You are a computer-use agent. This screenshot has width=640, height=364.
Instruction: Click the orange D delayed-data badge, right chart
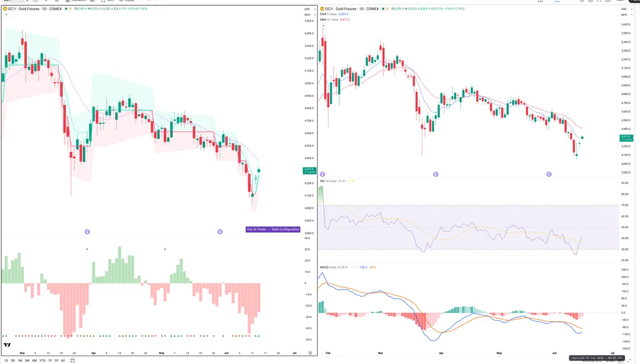point(388,9)
